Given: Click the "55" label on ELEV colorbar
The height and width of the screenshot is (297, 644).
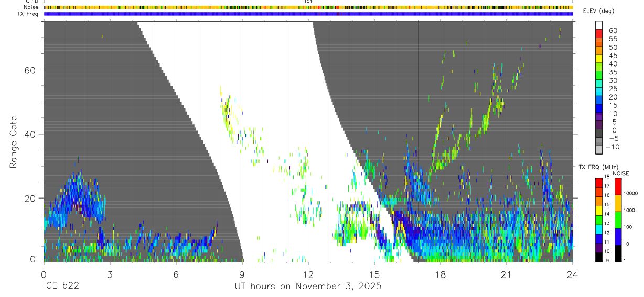Looking at the screenshot, I should coord(613,39).
